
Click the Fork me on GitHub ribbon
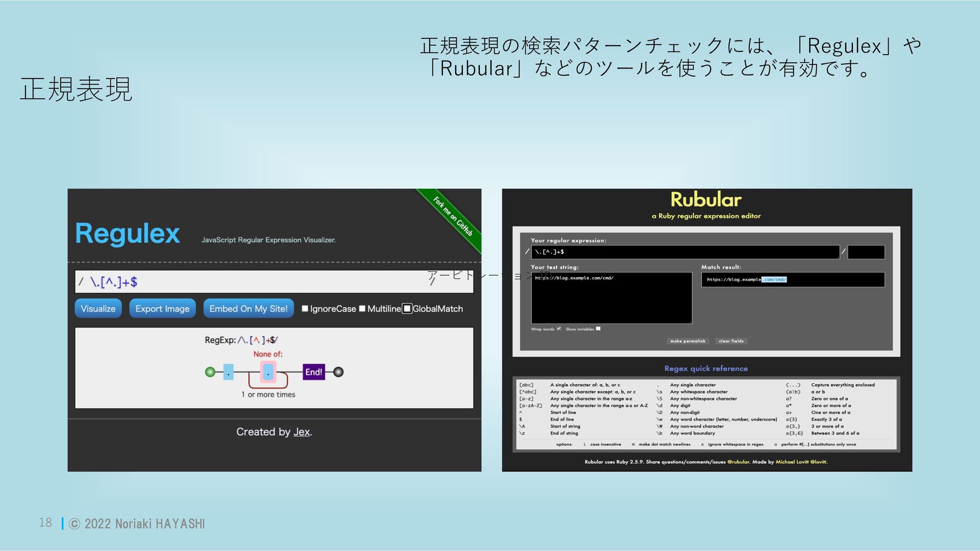tap(453, 216)
